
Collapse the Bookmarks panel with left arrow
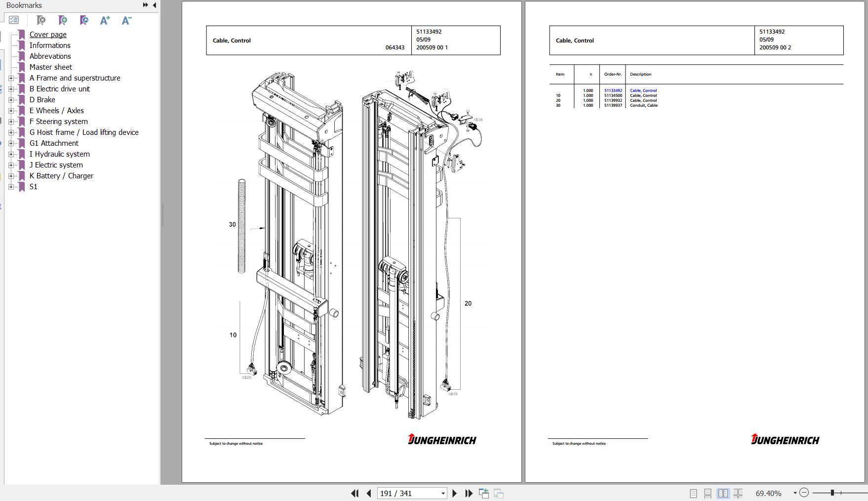(155, 5)
